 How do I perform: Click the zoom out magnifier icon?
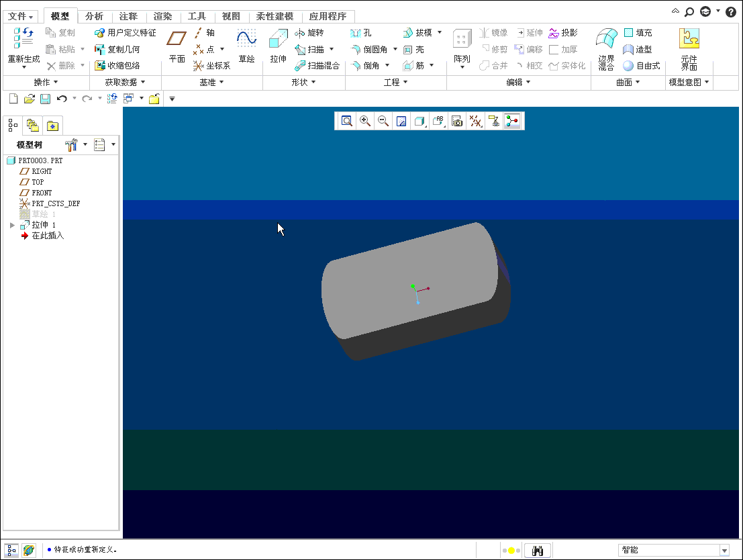tap(383, 122)
